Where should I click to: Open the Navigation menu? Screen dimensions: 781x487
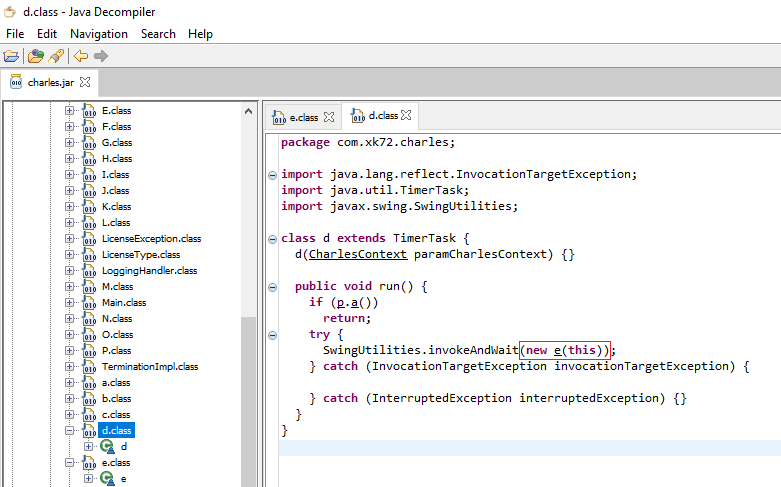[x=99, y=34]
